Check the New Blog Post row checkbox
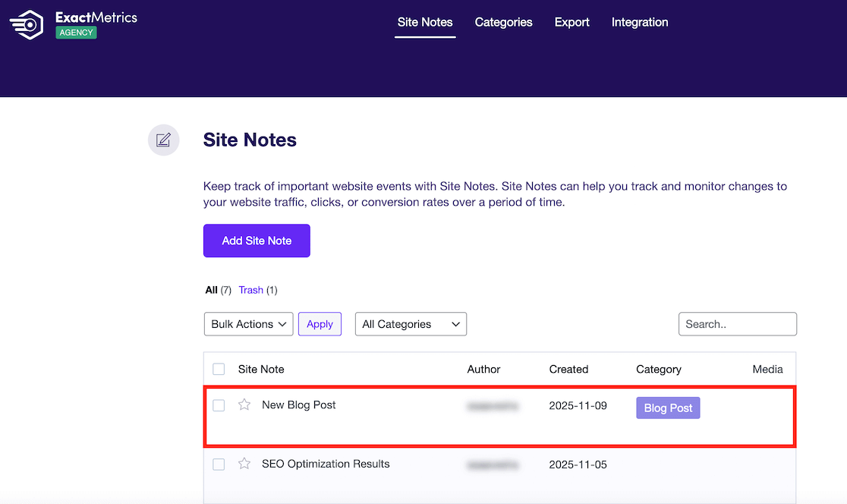 219,405
